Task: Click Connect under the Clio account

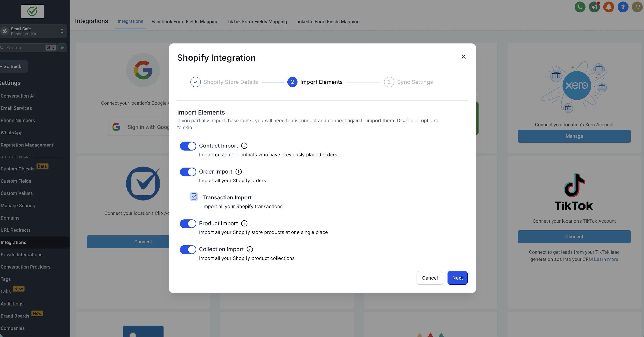Action: click(x=128, y=242)
